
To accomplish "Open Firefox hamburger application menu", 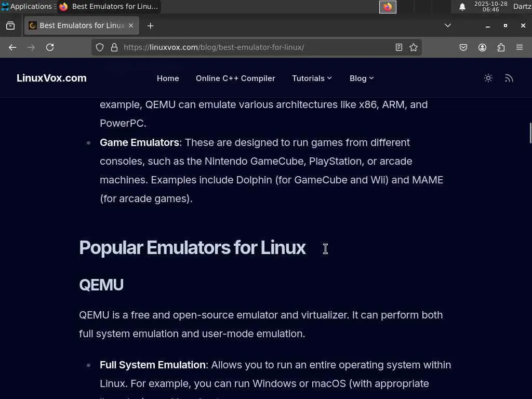I will click(x=520, y=47).
